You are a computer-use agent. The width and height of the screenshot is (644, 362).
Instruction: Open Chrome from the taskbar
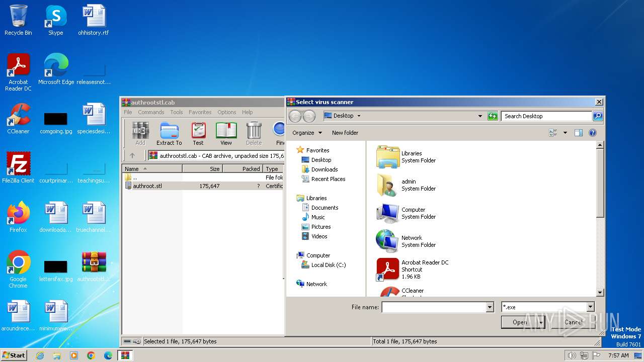pos(91,355)
